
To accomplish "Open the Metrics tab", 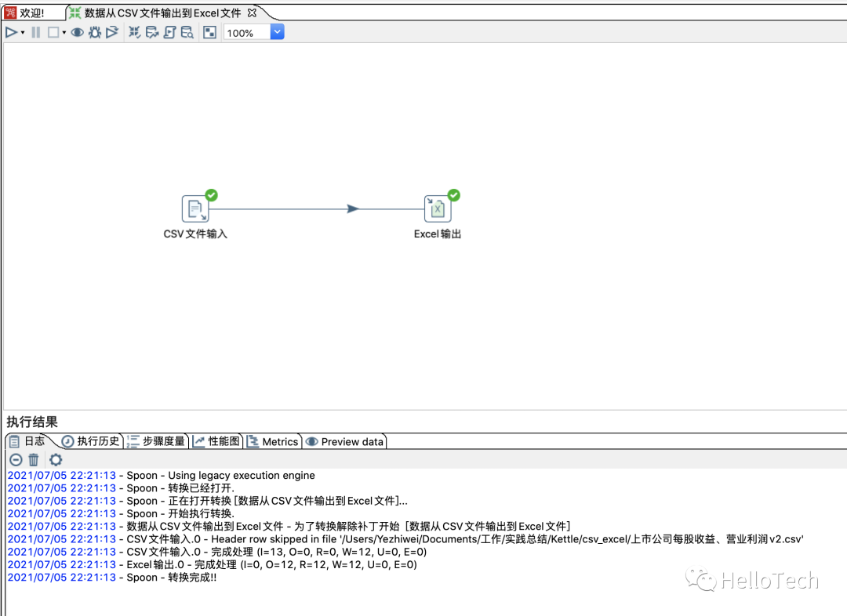I will pos(273,441).
